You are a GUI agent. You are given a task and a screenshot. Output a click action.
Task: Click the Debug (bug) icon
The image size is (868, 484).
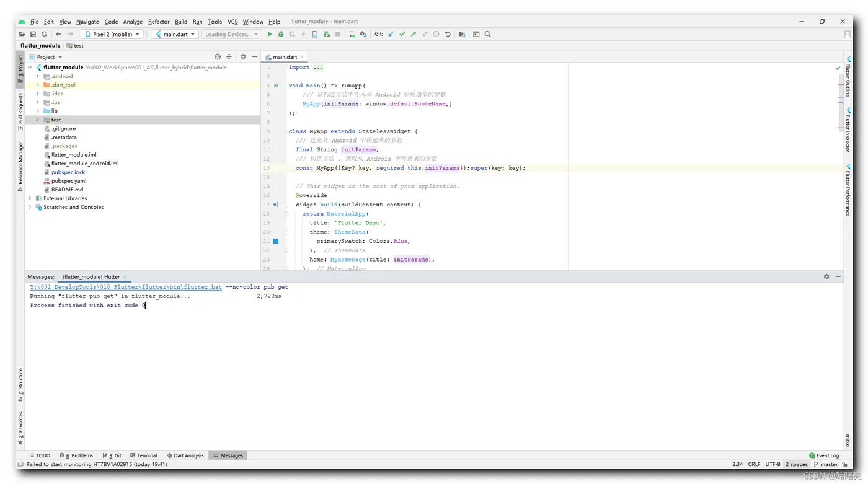281,34
